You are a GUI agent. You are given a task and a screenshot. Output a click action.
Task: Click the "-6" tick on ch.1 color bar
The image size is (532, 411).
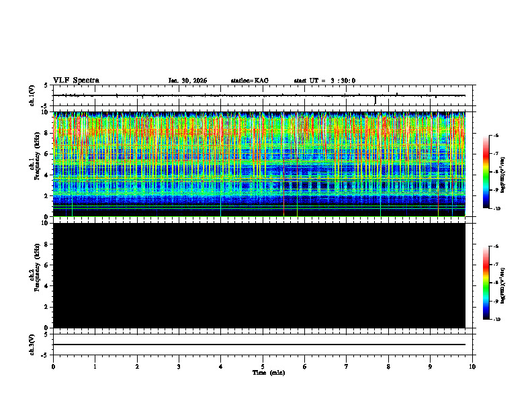(495, 135)
